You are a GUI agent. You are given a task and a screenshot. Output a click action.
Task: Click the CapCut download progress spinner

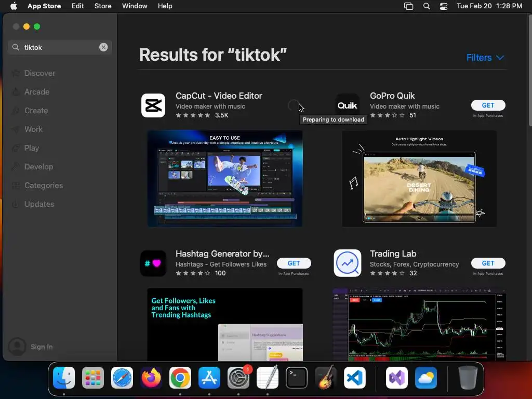coord(293,105)
